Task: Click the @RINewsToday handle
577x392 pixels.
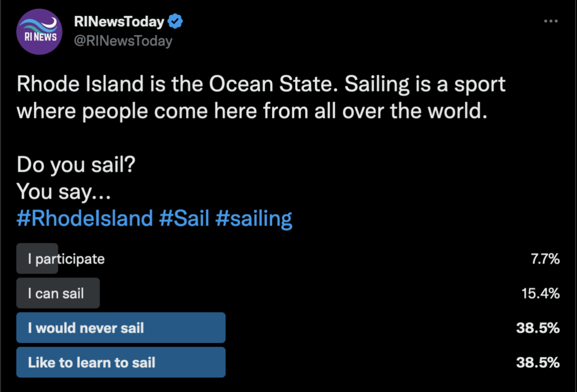Action: click(x=123, y=41)
